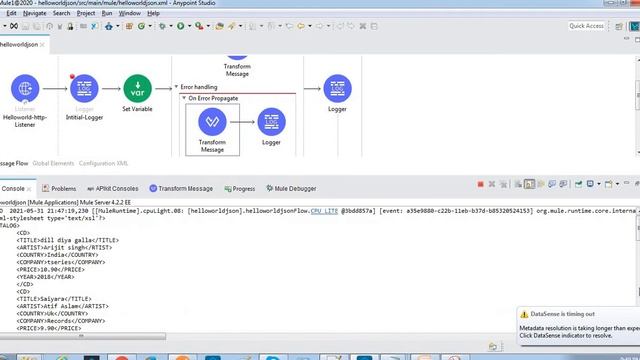Toggle Word Wrap in the console toolbar
640x360 pixels.
point(541,184)
